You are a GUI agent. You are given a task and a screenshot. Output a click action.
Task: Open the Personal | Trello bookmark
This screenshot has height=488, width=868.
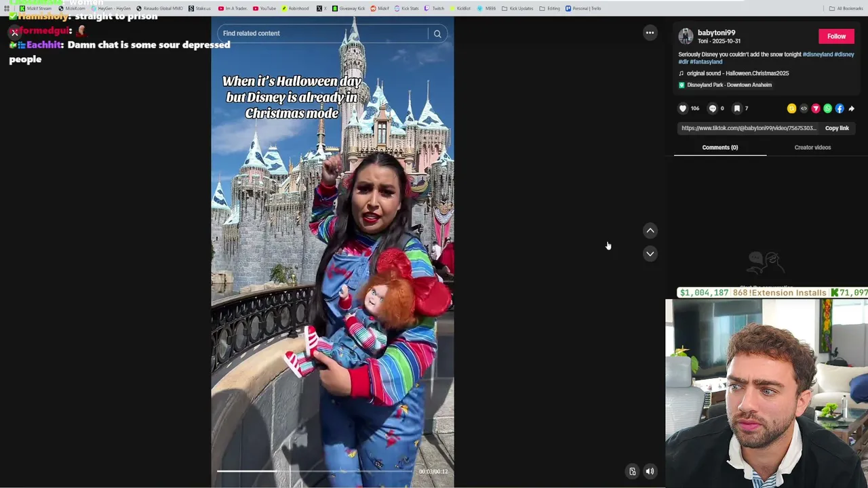(583, 8)
